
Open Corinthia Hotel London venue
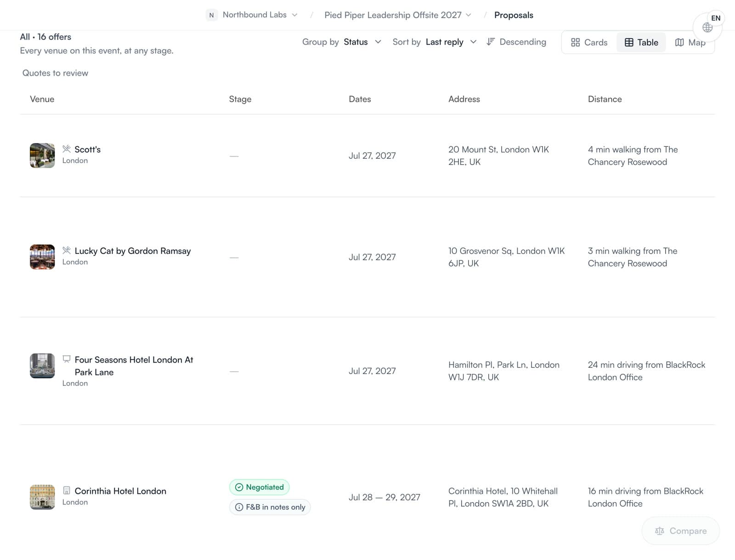(x=120, y=491)
